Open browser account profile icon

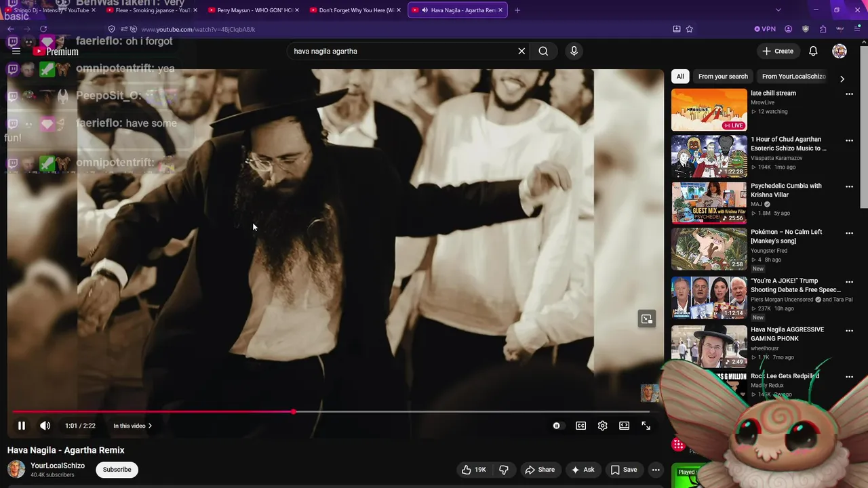click(788, 29)
